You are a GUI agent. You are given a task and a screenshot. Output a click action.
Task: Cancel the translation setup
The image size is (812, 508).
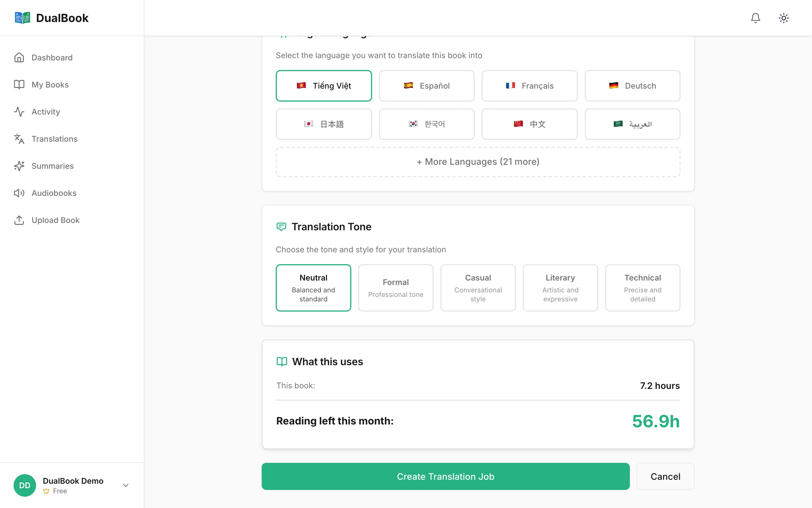665,476
